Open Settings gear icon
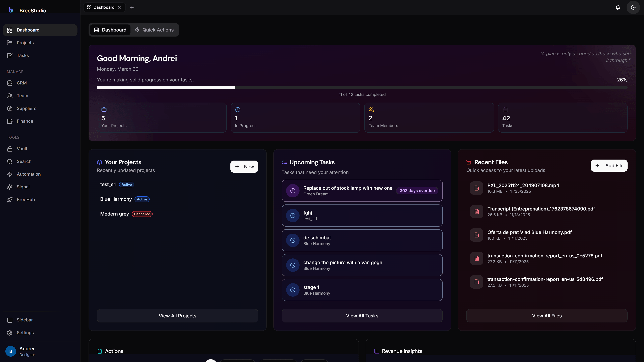Viewport: 644px width, 362px height. pyautogui.click(x=10, y=333)
